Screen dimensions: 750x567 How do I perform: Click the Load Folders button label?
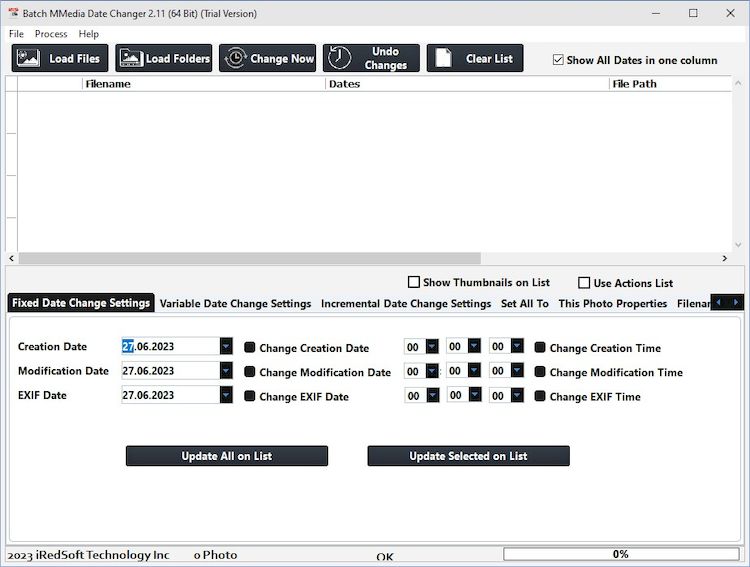point(178,58)
